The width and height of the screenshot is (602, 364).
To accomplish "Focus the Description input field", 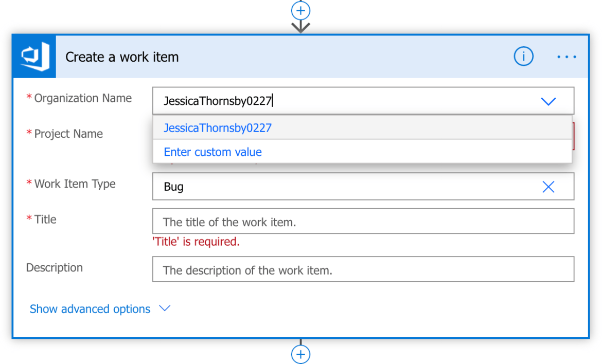I will tap(363, 270).
